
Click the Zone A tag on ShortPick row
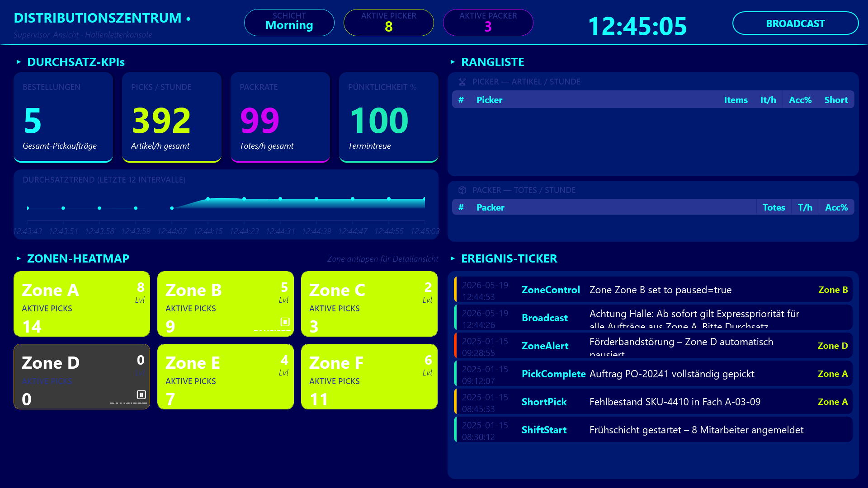click(x=833, y=402)
